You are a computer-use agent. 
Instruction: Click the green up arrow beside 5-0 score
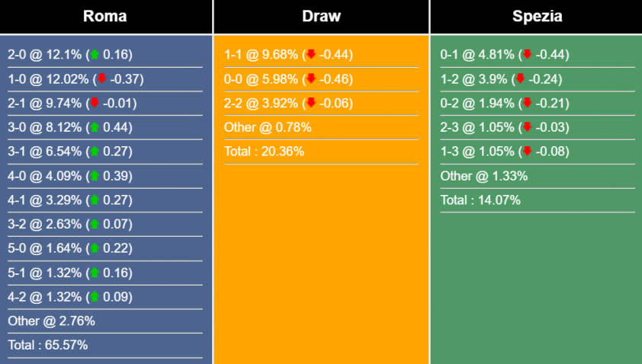coord(94,248)
